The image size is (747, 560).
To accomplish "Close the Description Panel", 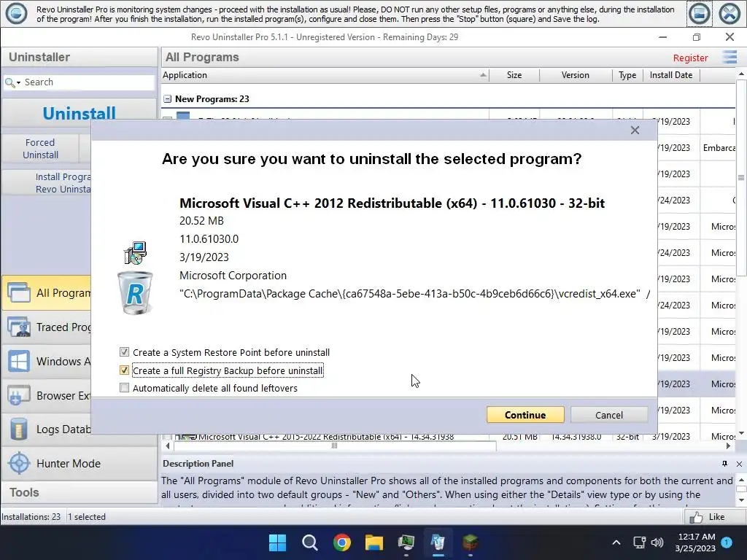I will (739, 464).
